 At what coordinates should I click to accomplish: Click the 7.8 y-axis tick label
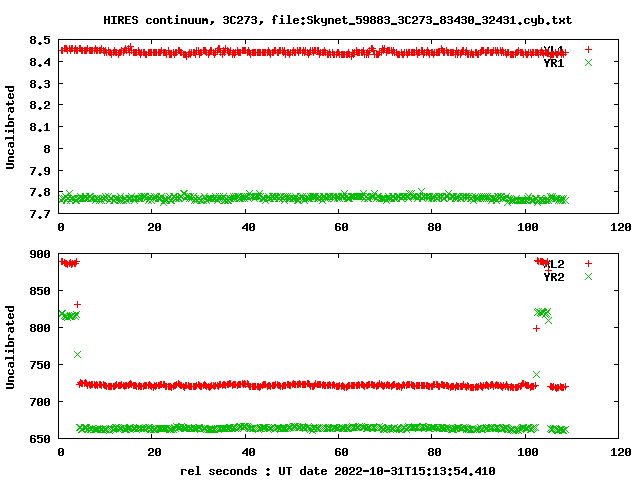point(40,192)
